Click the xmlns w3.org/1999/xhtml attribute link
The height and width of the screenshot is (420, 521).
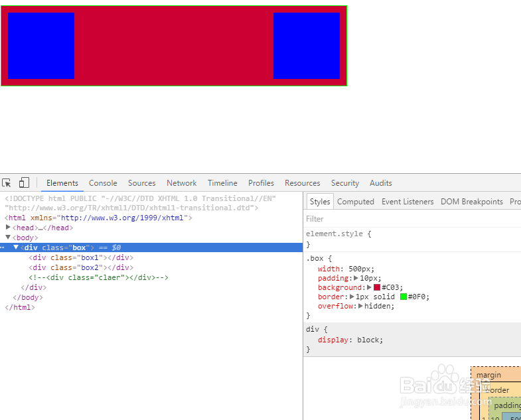(x=122, y=218)
